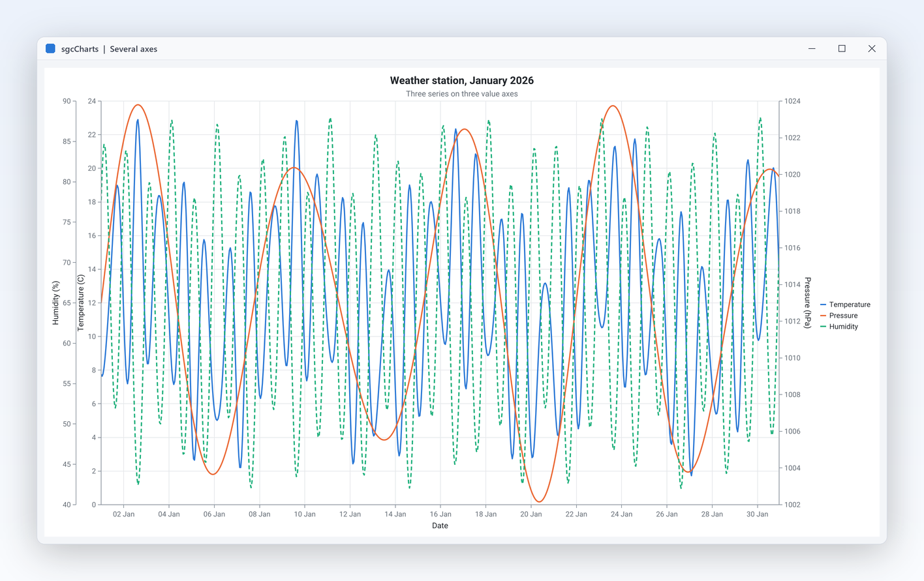Screen dimensions: 924x581
Task: Select the 'Temperature (C)' axis title
Action: [81, 303]
